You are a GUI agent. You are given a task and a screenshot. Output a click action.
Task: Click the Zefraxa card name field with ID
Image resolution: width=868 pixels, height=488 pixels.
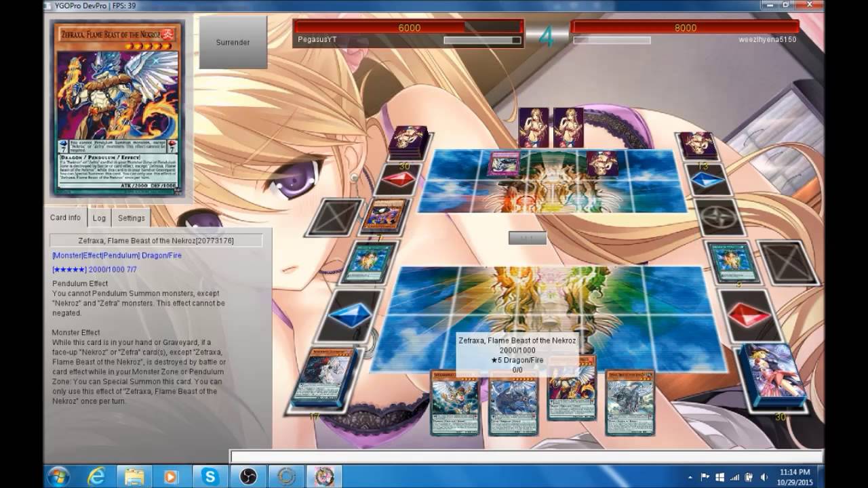click(x=156, y=241)
